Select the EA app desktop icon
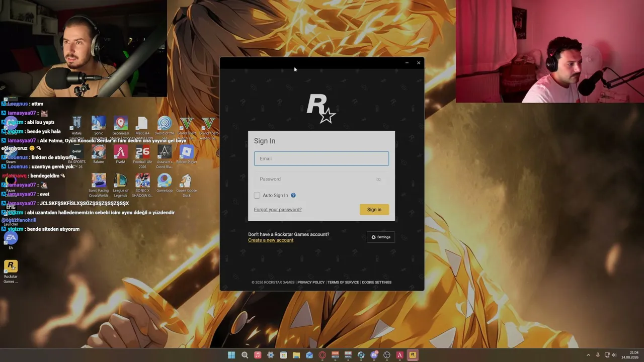The image size is (644, 362). pyautogui.click(x=11, y=240)
